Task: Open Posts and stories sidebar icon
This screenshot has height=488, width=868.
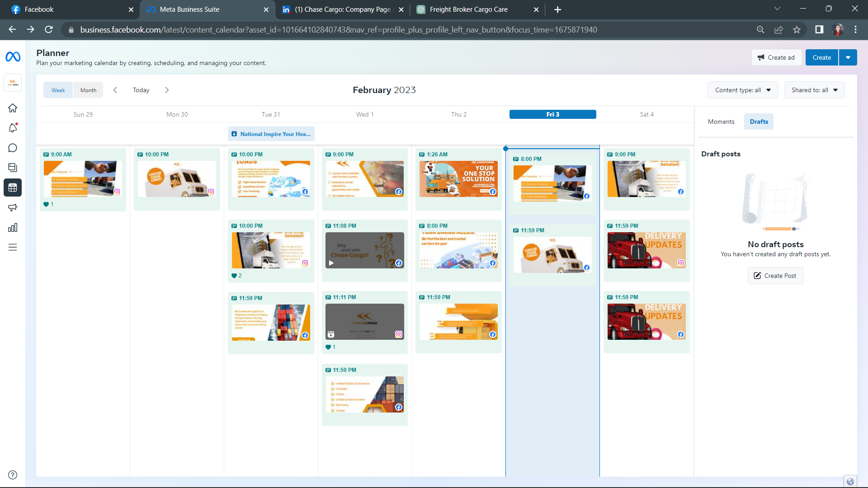Action: pyautogui.click(x=13, y=168)
